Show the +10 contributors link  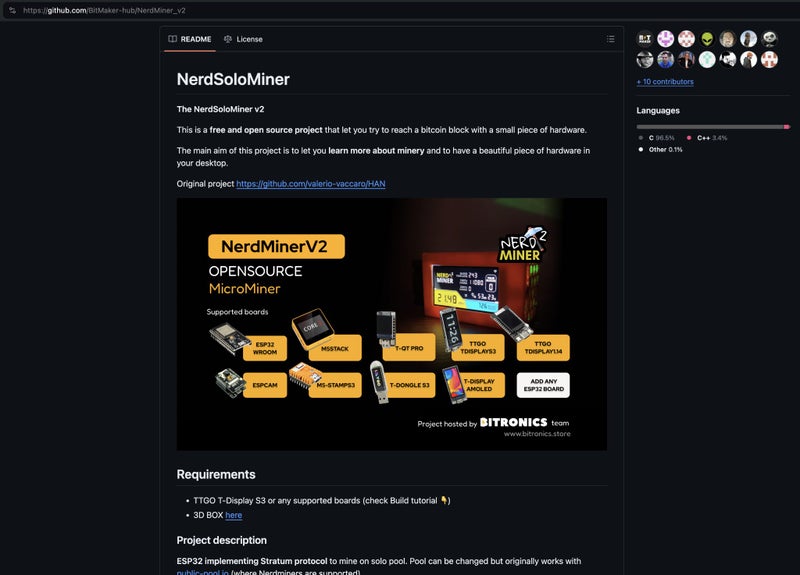(x=665, y=82)
